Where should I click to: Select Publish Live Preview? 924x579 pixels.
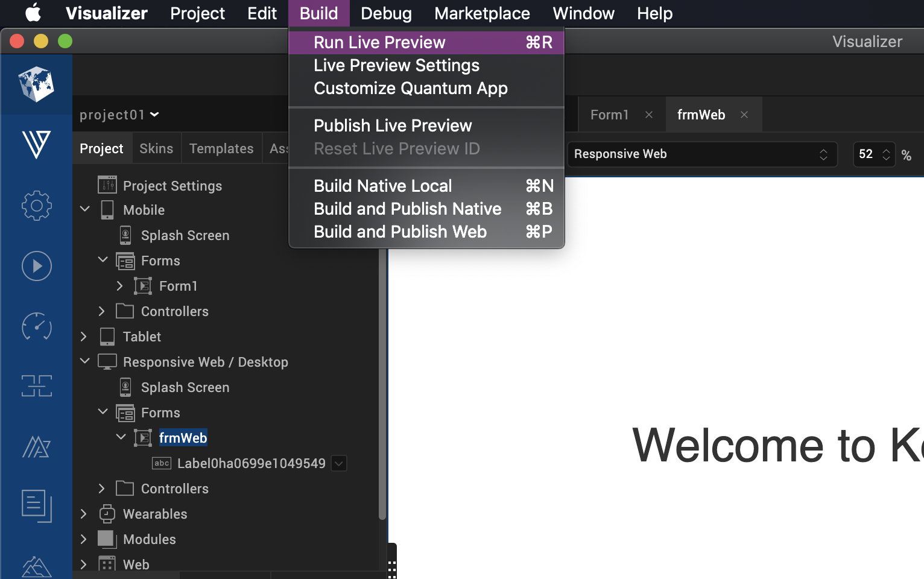point(426,125)
